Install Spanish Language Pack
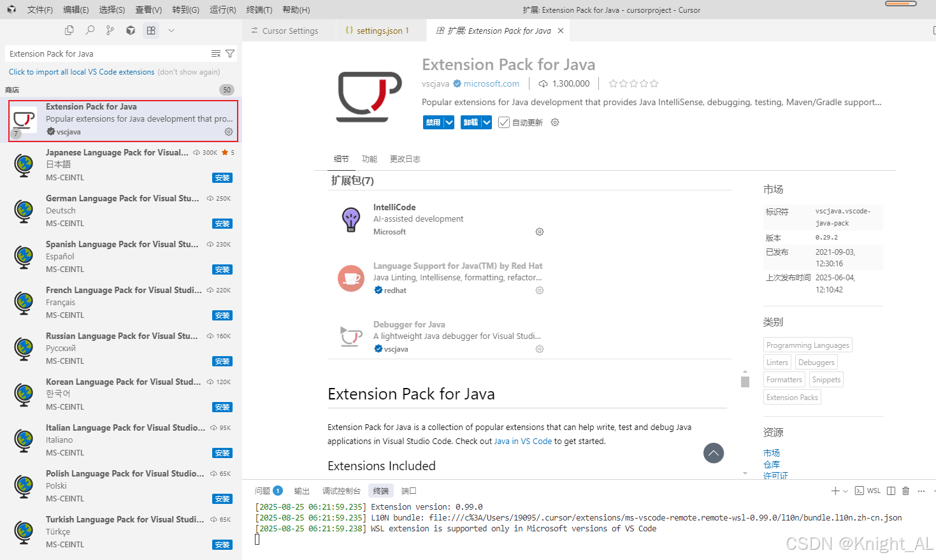Image resolution: width=936 pixels, height=560 pixels. [x=222, y=269]
